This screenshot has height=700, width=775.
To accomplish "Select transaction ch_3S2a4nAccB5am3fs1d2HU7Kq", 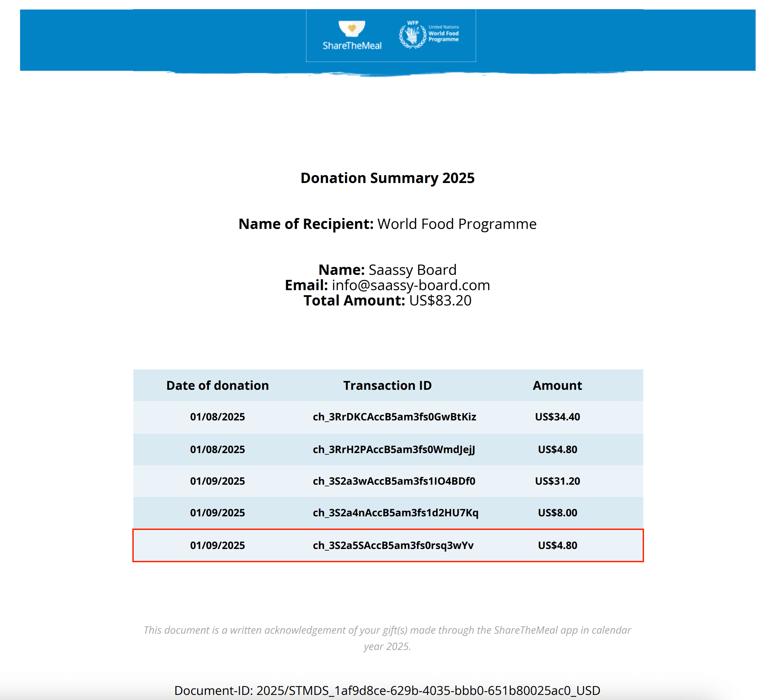I will click(x=396, y=513).
